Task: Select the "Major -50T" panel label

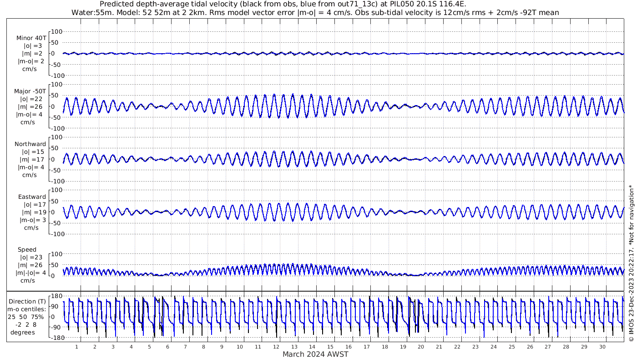Action: pos(30,91)
